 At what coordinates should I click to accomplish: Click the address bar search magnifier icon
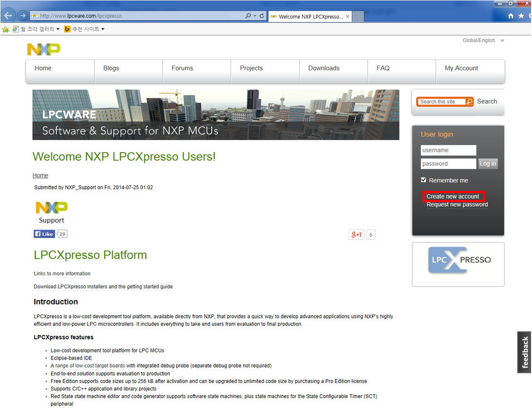tap(248, 16)
